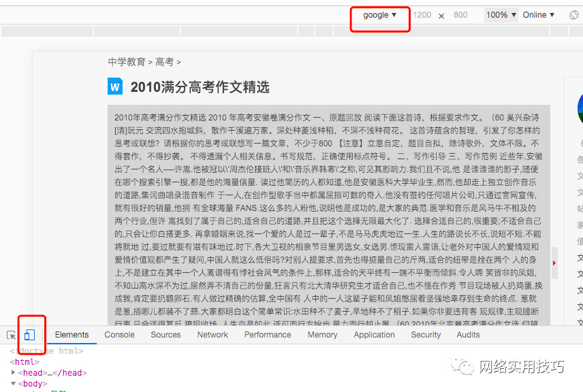Click the red arrow side expander
The image size is (583, 392).
(x=554, y=263)
